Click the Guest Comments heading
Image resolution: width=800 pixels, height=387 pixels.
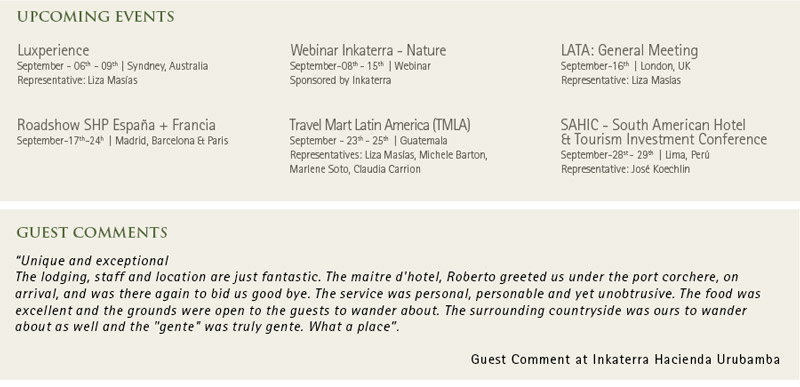pyautogui.click(x=92, y=233)
